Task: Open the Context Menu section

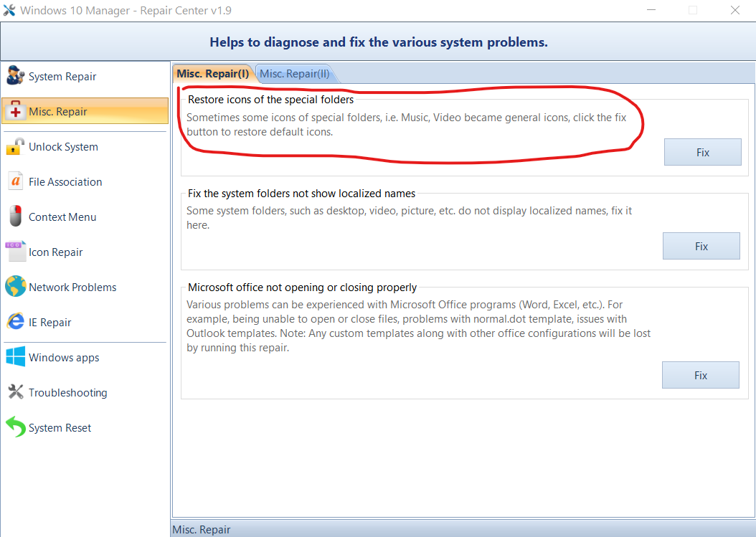Action: (x=85, y=217)
